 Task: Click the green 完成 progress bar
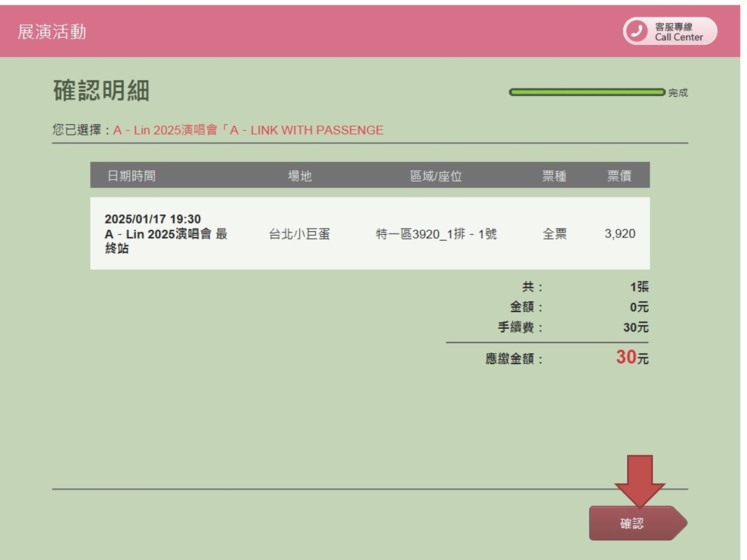pyautogui.click(x=587, y=92)
